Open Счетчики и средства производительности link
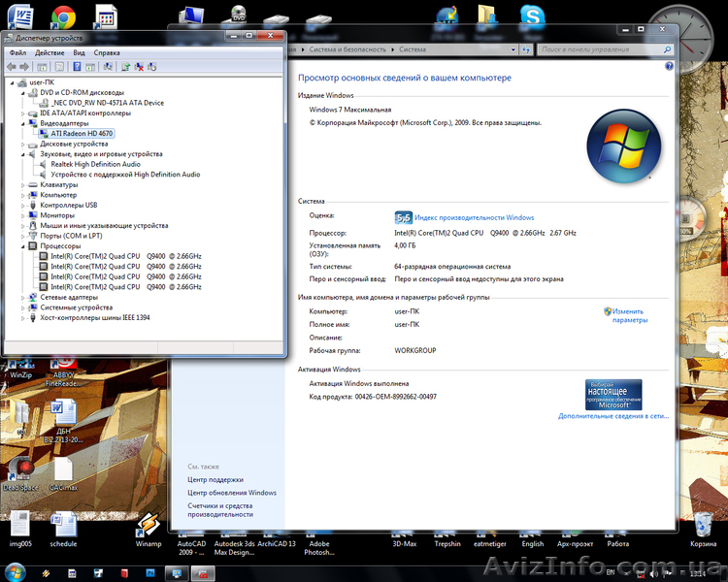Viewport: 728px width, 582px height. point(220,510)
